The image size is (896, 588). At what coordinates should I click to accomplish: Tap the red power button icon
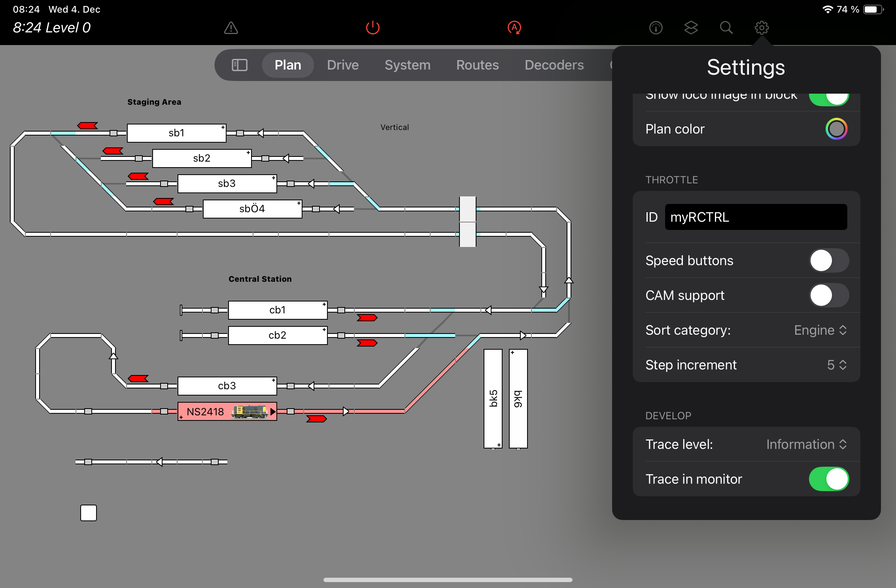372,28
